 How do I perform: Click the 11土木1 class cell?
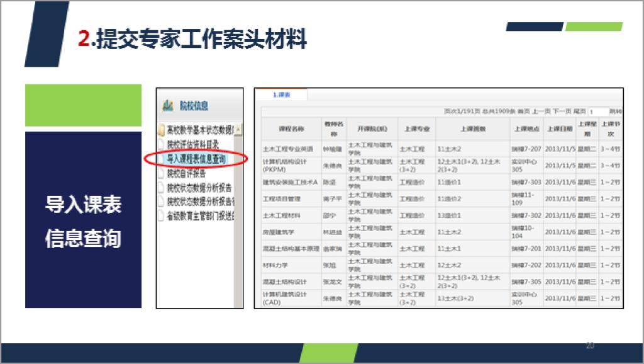pyautogui.click(x=473, y=249)
